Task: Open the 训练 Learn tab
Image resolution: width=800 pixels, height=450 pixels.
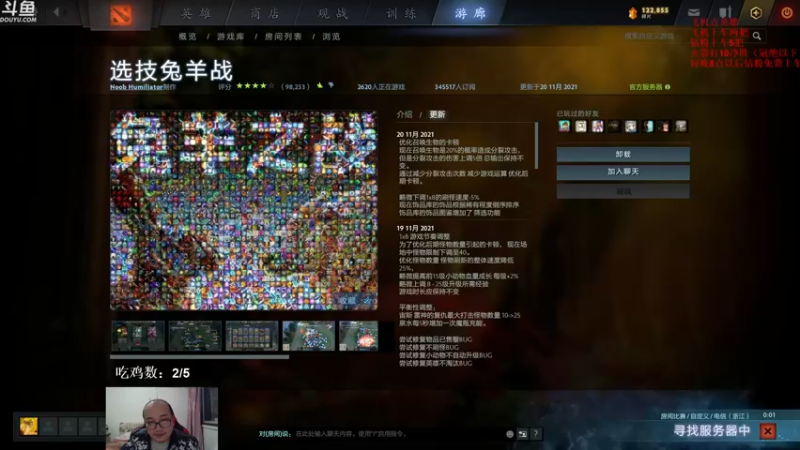Action: [402, 14]
